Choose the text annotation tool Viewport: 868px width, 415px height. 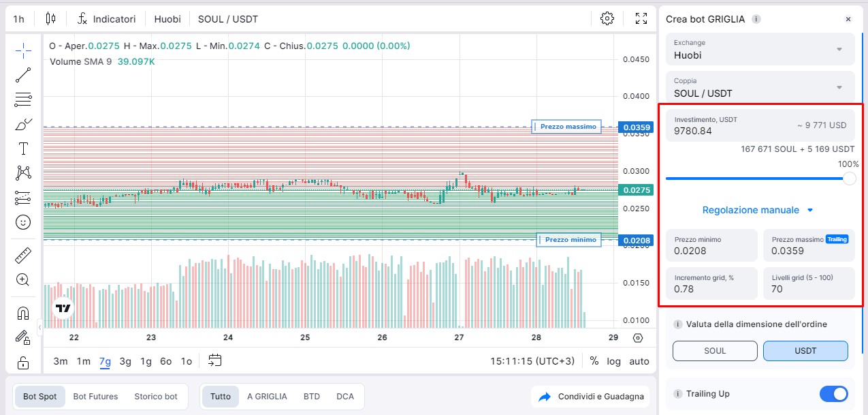click(x=23, y=149)
